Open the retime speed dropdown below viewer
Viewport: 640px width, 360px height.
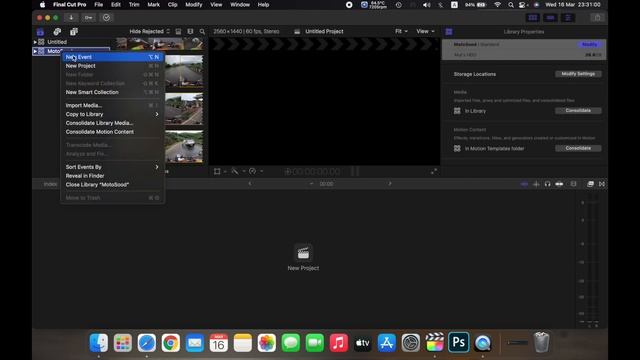click(x=256, y=171)
